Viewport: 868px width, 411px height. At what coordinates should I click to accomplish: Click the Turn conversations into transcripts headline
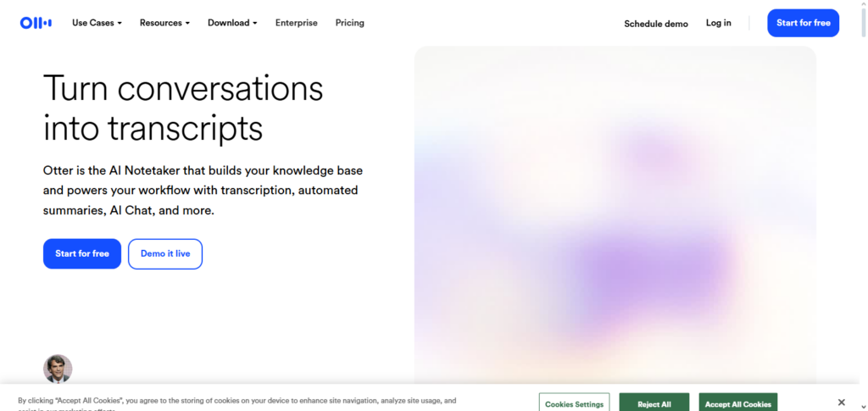pos(182,108)
